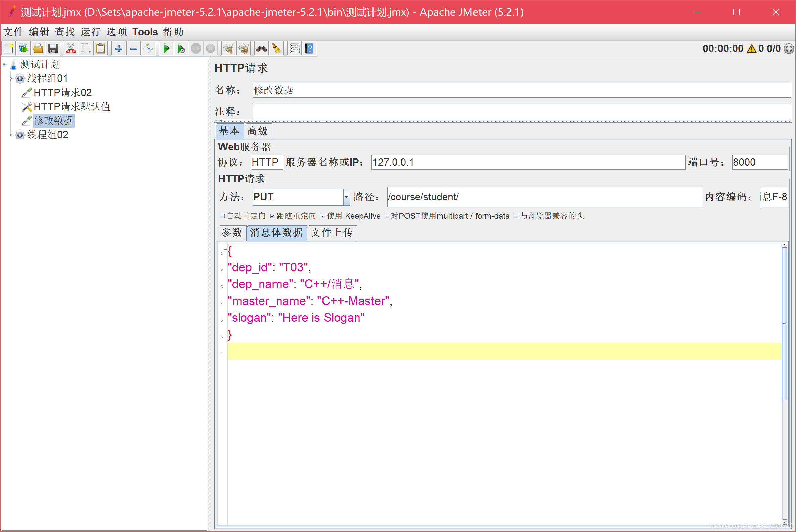
Task: Enable 与浏览器兼容的头 checkbox
Action: (516, 216)
